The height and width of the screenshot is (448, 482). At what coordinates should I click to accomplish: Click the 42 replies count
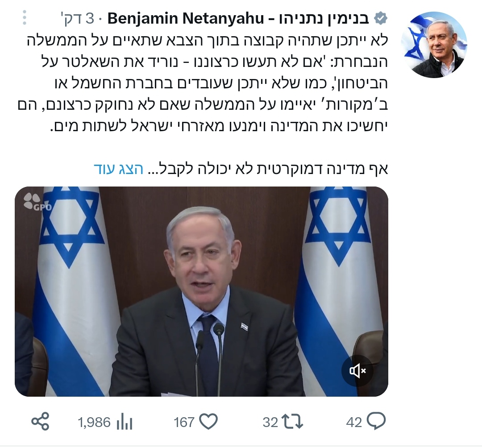pos(354,422)
